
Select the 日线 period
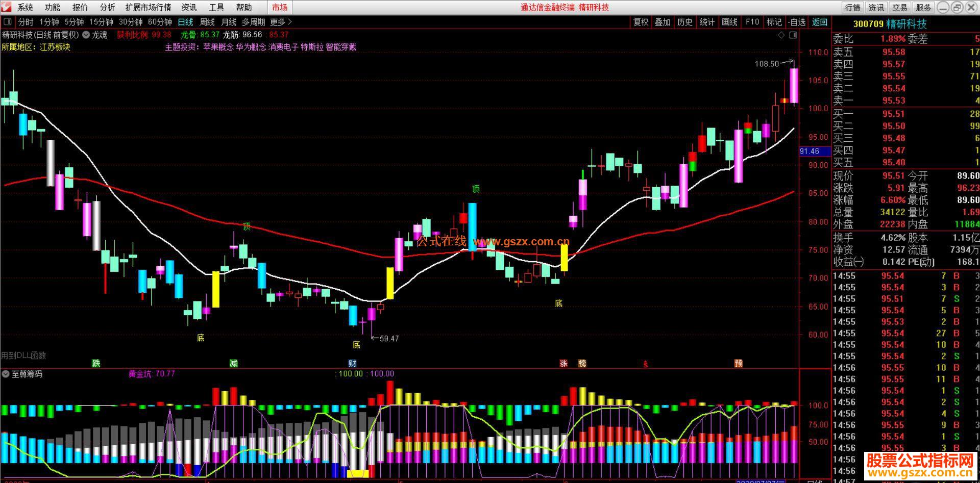pos(185,22)
